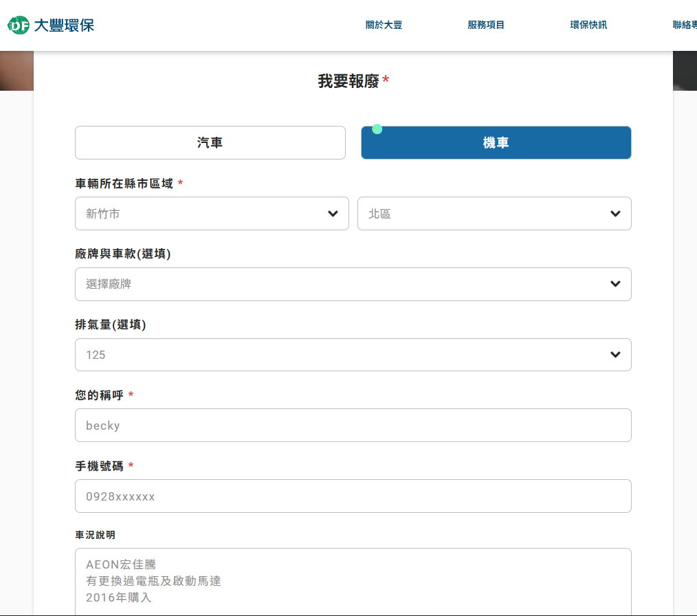Viewport: 697px width, 616px height.
Task: Open the 關於大豐 menu item
Action: coord(384,25)
